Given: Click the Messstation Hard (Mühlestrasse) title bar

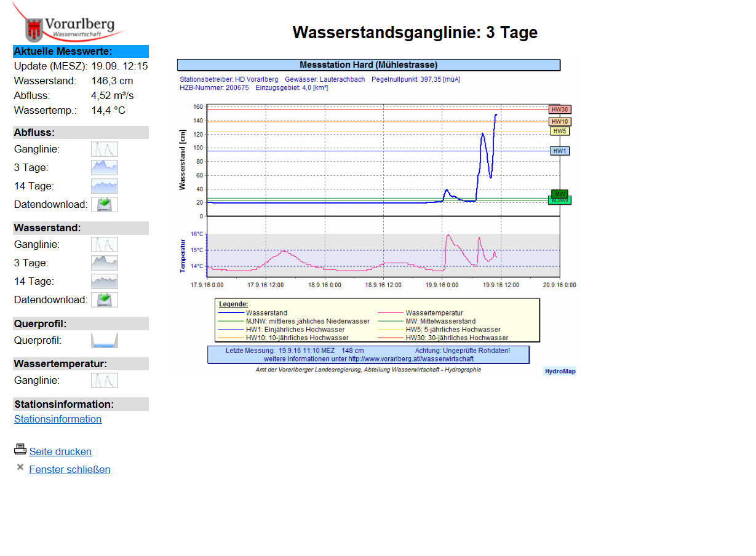Looking at the screenshot, I should (x=368, y=65).
